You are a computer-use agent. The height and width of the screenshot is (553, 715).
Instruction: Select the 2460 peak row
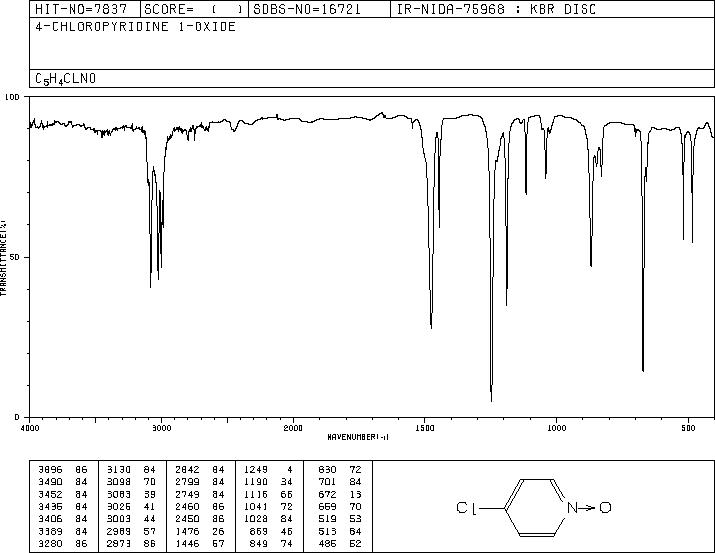(200, 506)
